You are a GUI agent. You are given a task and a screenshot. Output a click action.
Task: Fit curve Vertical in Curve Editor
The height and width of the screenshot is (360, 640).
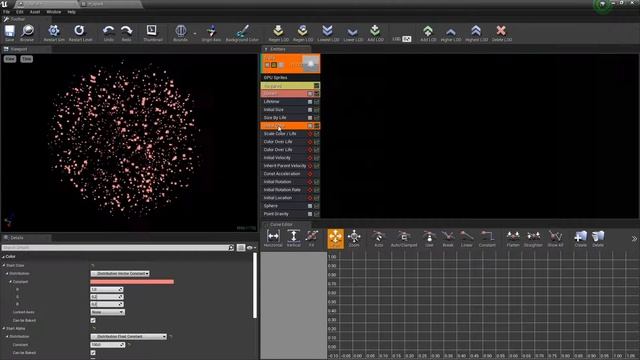[x=293, y=238]
